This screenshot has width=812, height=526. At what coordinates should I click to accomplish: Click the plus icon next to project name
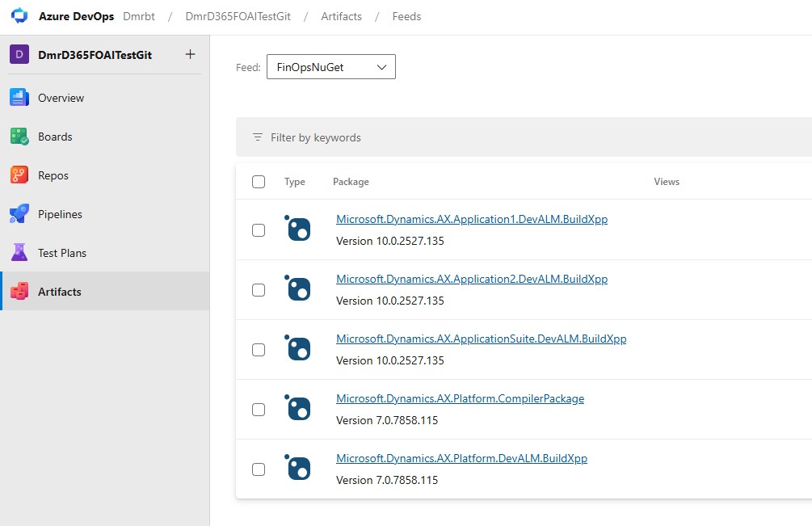pyautogui.click(x=190, y=54)
